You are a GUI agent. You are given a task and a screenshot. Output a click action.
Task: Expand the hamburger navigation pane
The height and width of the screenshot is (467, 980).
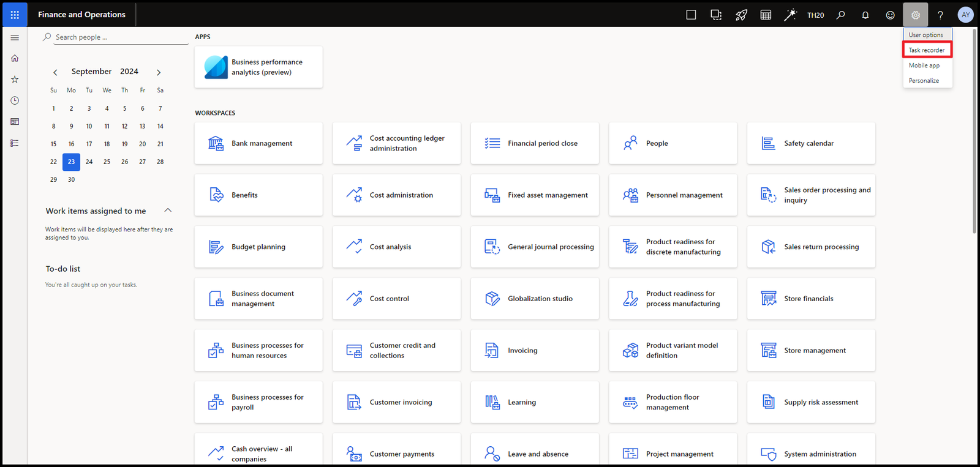15,38
